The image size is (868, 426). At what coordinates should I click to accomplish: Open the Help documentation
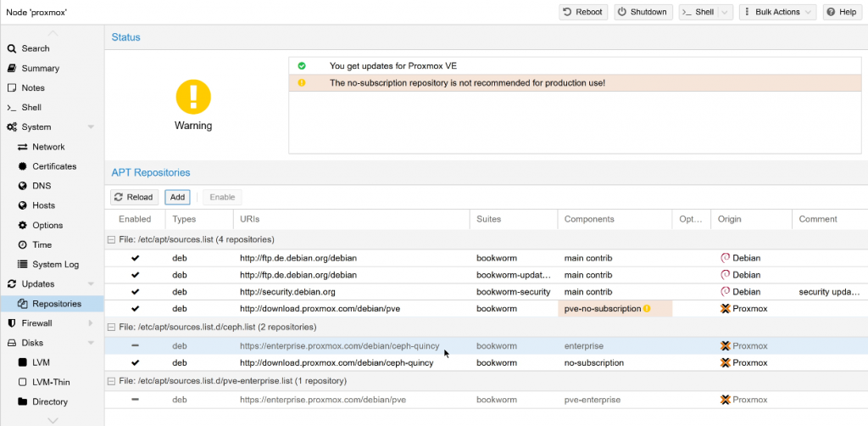click(842, 12)
